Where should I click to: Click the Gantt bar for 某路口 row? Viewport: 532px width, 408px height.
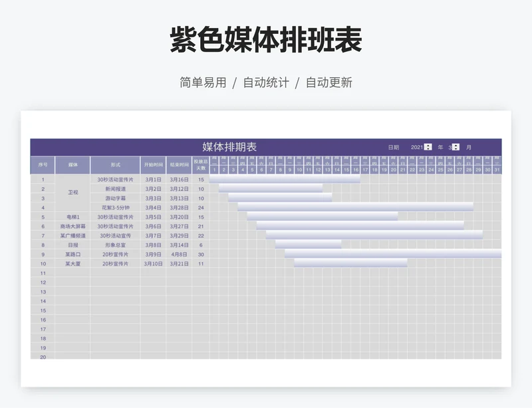click(392, 254)
